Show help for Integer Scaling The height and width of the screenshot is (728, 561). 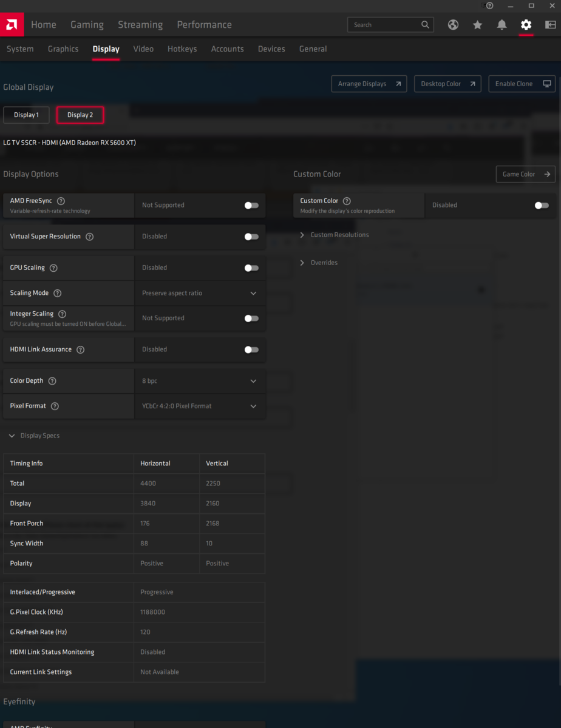coord(62,314)
